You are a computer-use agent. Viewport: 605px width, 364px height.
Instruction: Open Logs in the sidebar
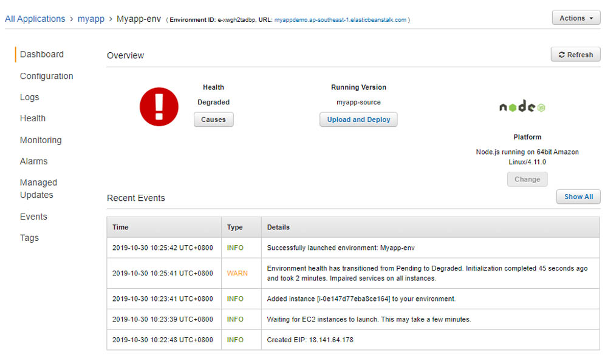[x=29, y=97]
